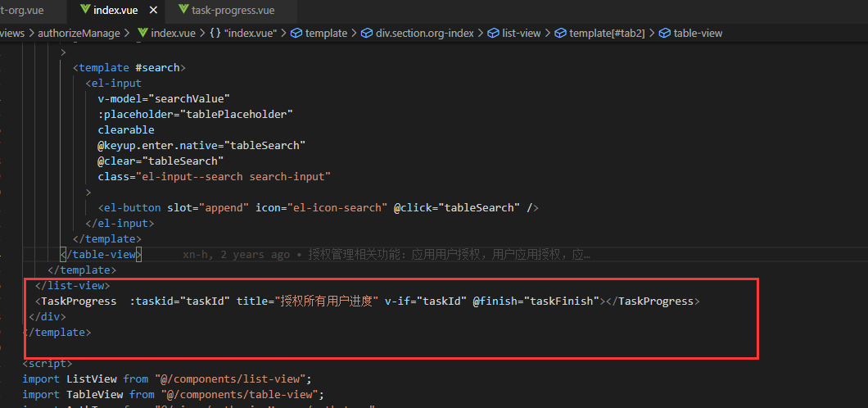Click the Vue icon in breadcrumb index.vue
868x408 pixels.
142,34
